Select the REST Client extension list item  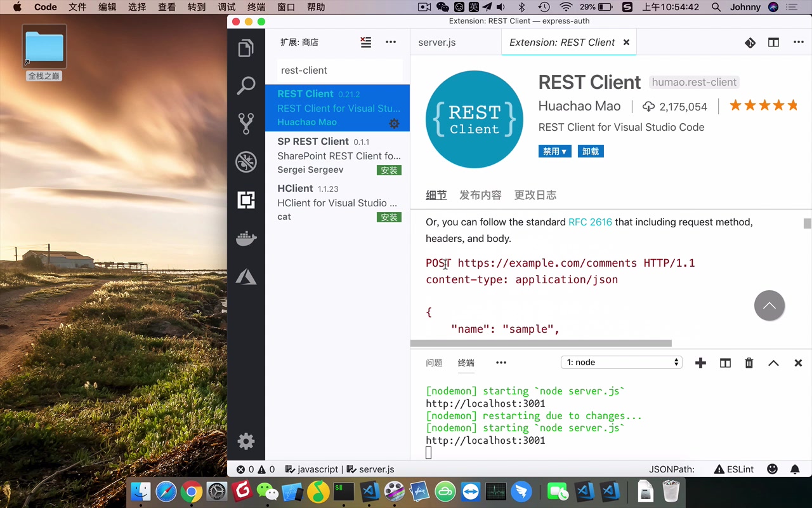337,108
